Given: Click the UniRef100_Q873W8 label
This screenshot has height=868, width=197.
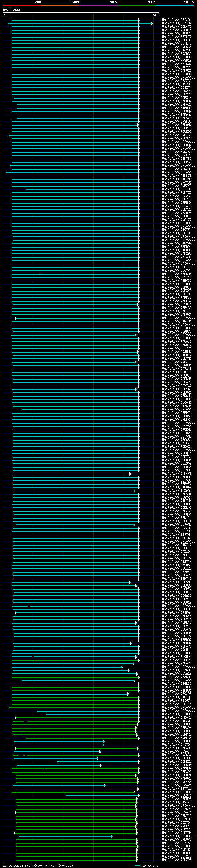Looking at the screenshot, I should tap(177, 470).
